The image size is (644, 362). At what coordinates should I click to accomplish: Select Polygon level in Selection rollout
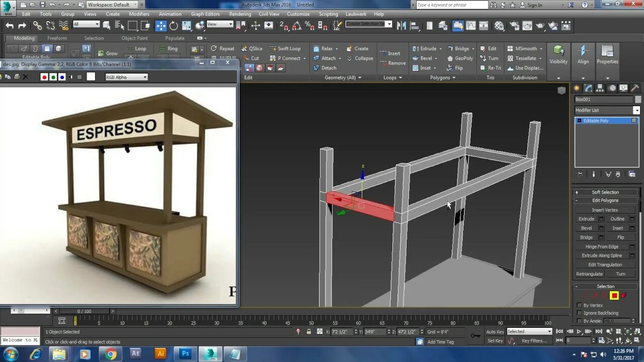coord(614,296)
